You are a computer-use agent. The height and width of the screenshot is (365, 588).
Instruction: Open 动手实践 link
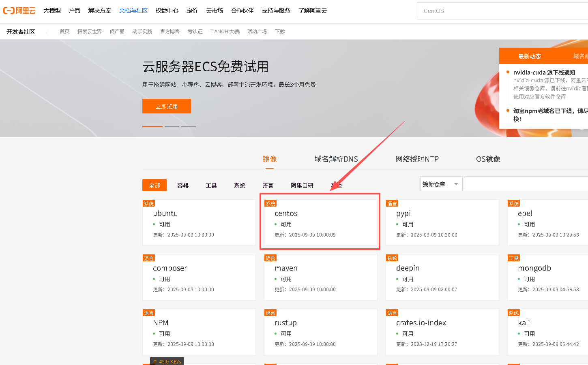[142, 32]
